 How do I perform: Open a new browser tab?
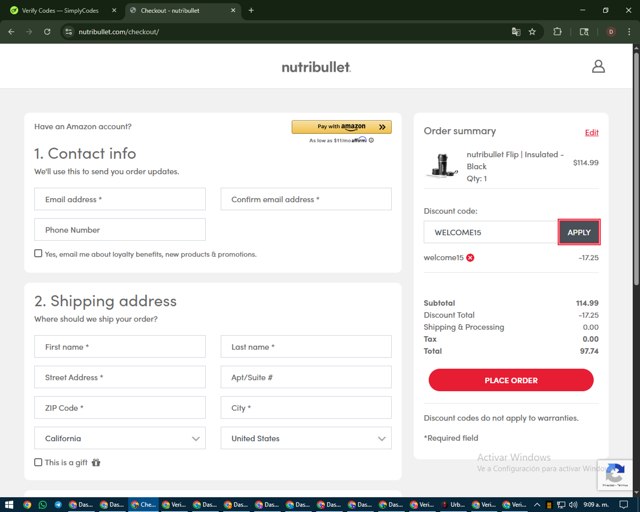coord(251,10)
